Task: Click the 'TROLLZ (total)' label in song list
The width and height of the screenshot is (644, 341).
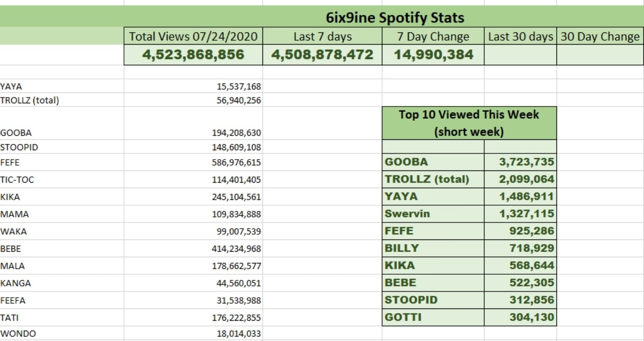Action: pyautogui.click(x=29, y=101)
